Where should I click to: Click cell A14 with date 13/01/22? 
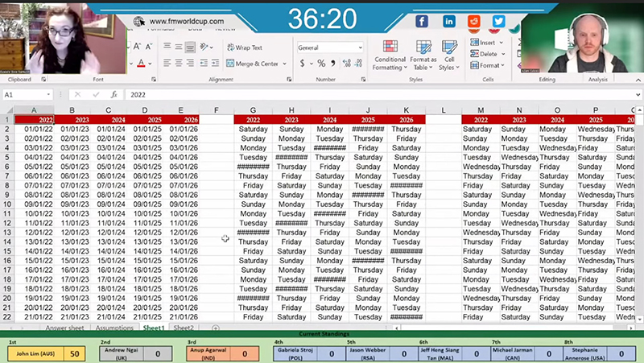pos(34,241)
